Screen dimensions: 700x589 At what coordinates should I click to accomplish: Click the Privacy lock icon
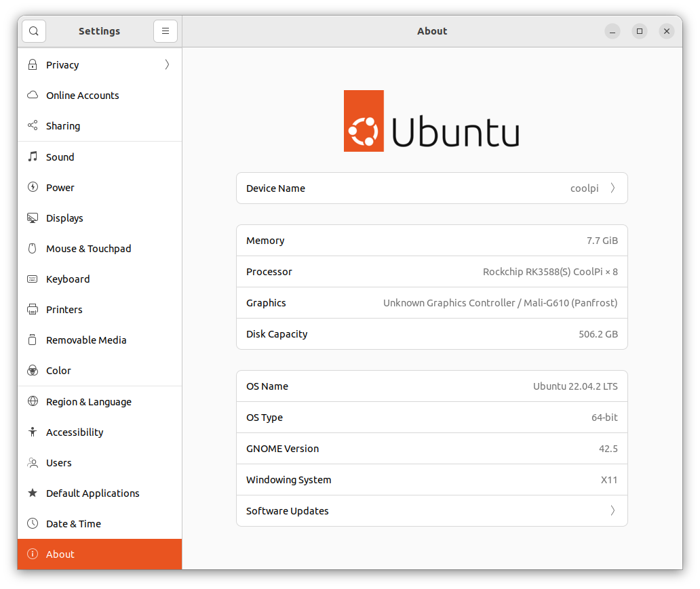point(33,64)
